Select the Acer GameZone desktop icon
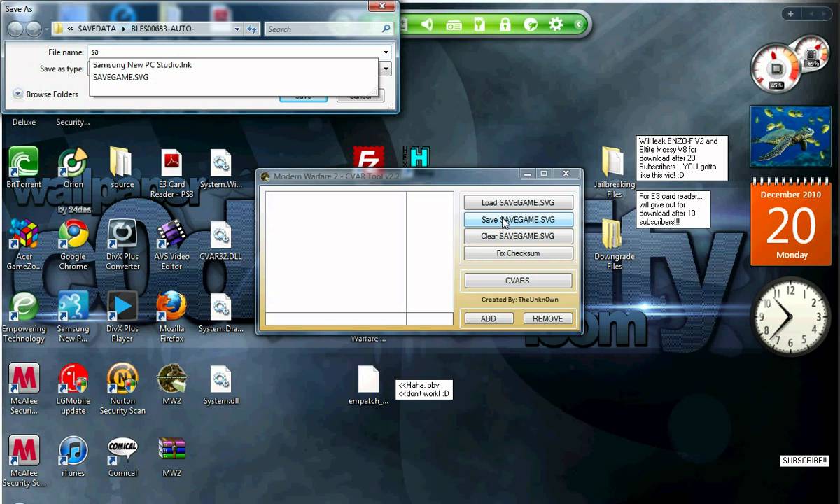This screenshot has height=504, width=840. [x=24, y=245]
